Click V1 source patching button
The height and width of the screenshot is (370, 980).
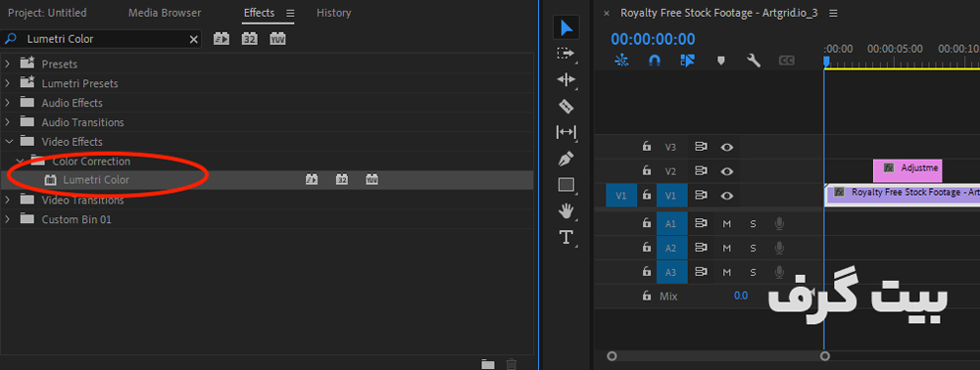pyautogui.click(x=621, y=196)
